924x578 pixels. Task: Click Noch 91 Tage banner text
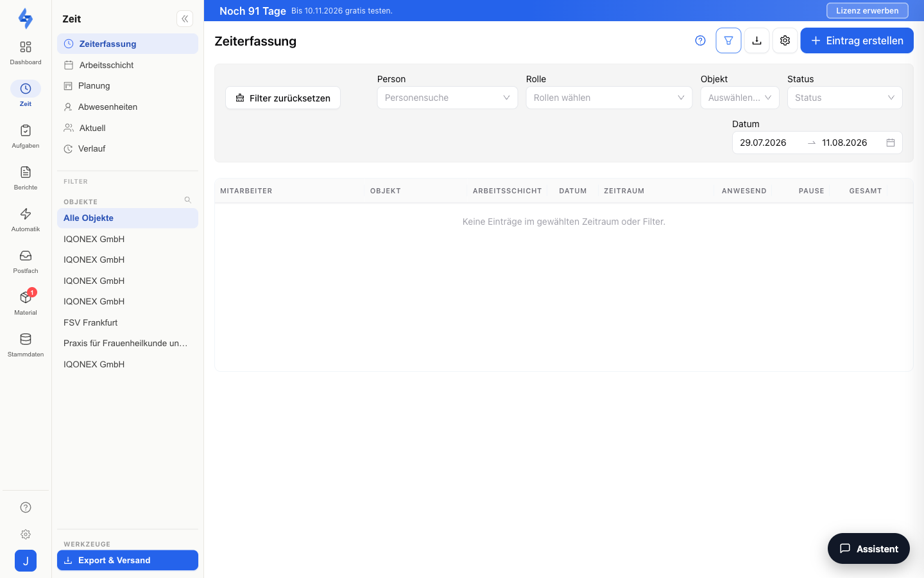253,11
